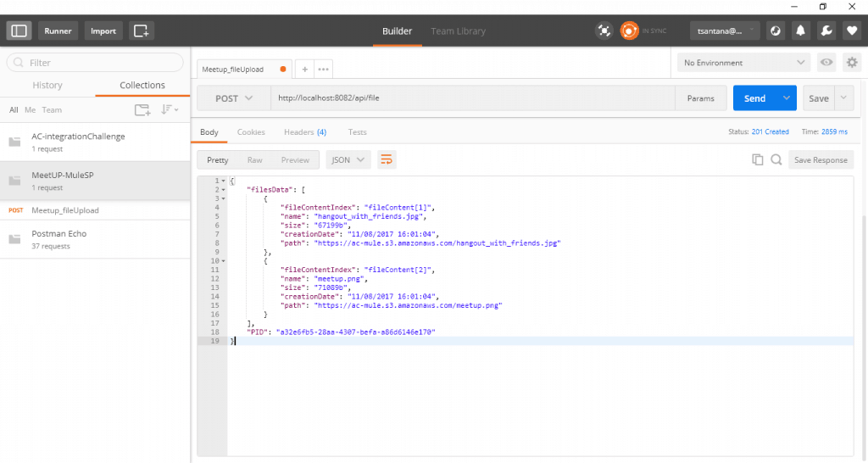
Task: Click the blue Send button
Action: pos(755,98)
